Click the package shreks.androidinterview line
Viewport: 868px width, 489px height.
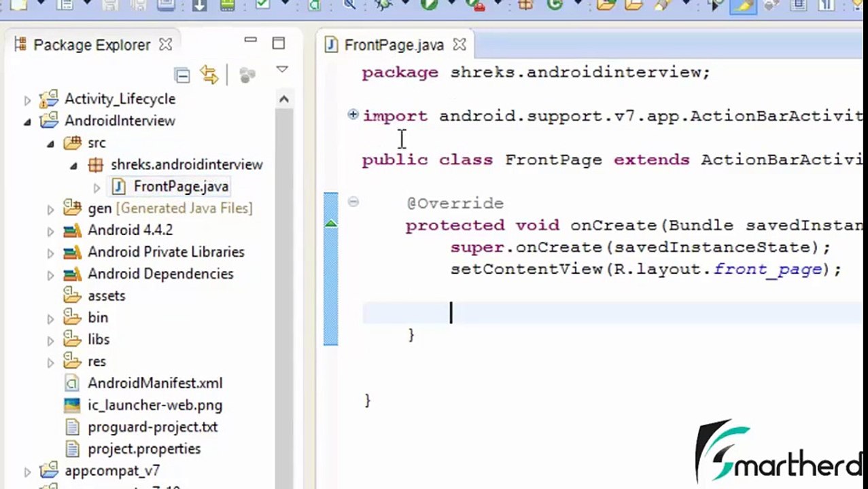pos(536,72)
